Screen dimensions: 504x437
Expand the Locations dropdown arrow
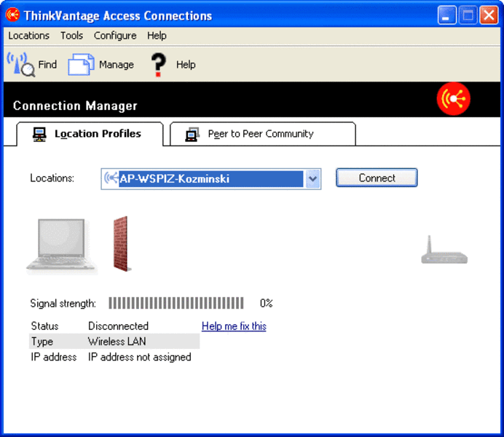312,178
